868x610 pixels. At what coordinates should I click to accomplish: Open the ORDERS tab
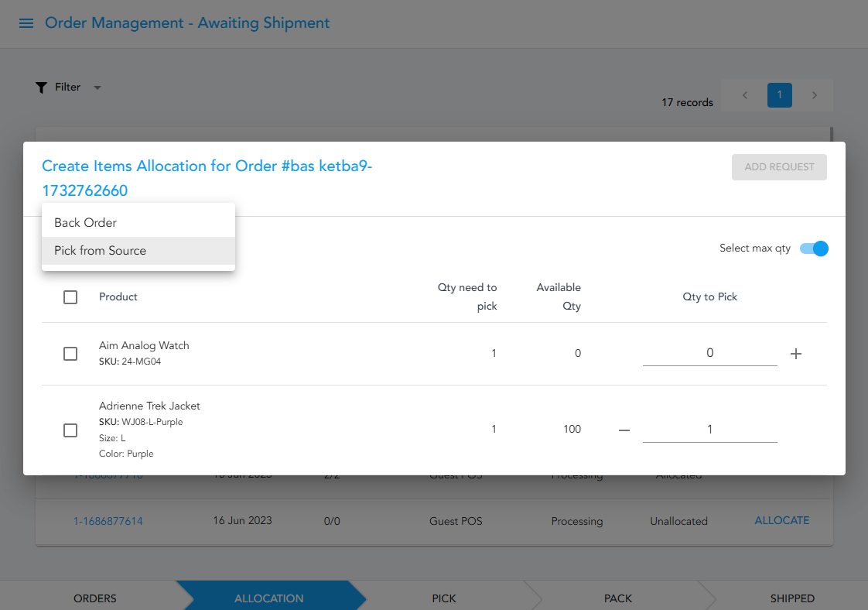click(x=94, y=598)
